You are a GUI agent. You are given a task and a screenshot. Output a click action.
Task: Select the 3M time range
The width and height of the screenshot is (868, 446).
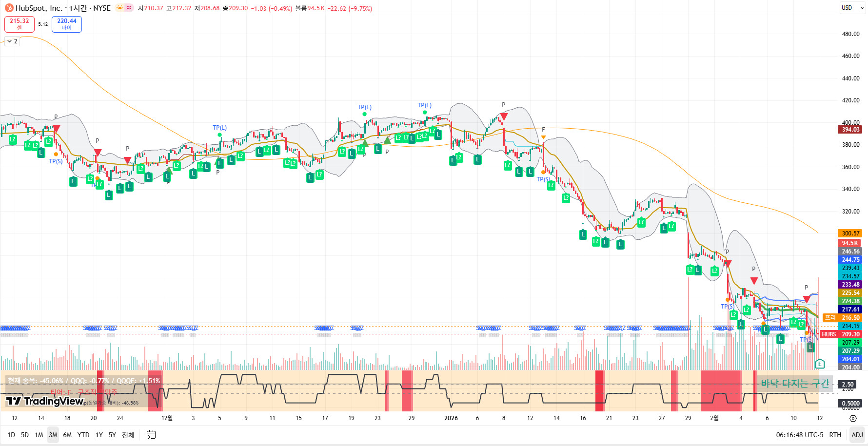53,435
